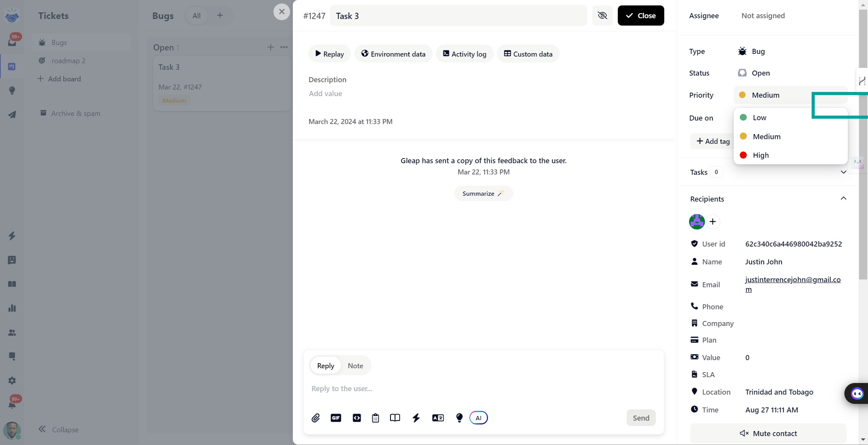Add a recipient with the plus icon
This screenshot has height=445, width=868.
click(713, 222)
